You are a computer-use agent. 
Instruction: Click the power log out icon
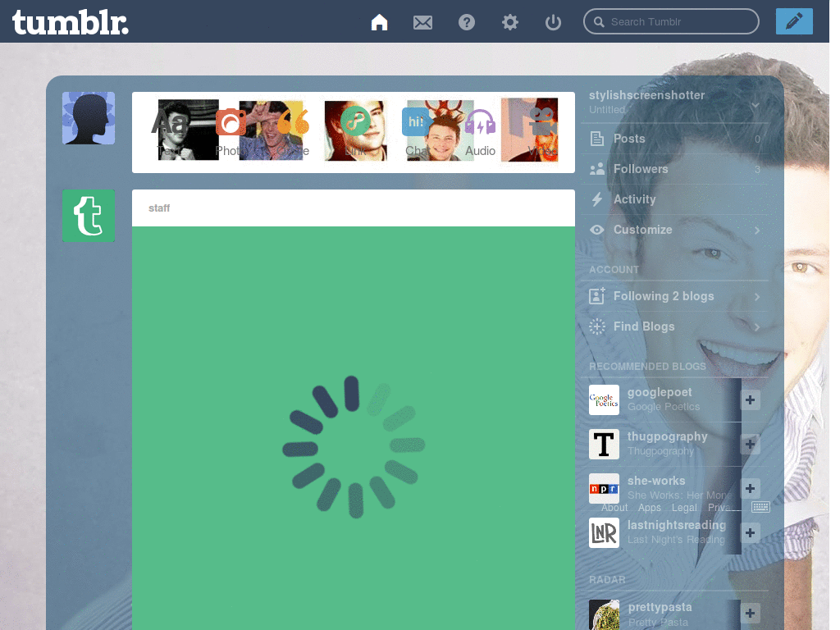tap(553, 22)
